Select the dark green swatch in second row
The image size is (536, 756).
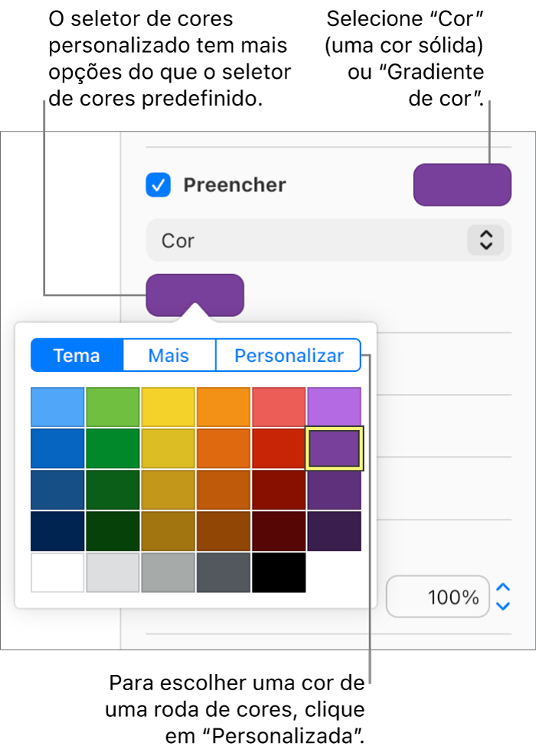[113, 448]
